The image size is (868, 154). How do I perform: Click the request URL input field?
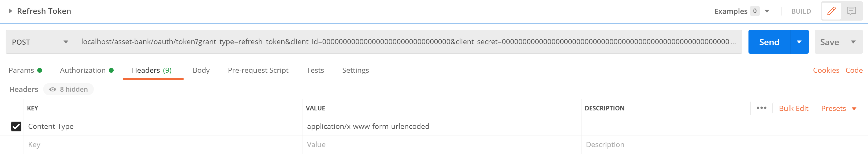point(408,42)
